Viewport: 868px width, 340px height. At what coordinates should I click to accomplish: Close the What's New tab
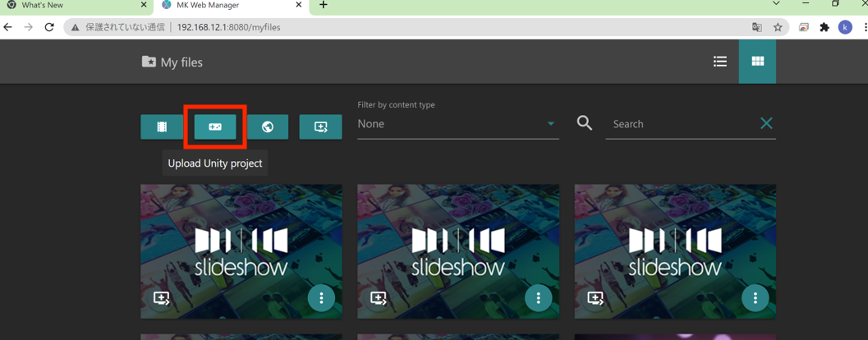[x=144, y=5]
